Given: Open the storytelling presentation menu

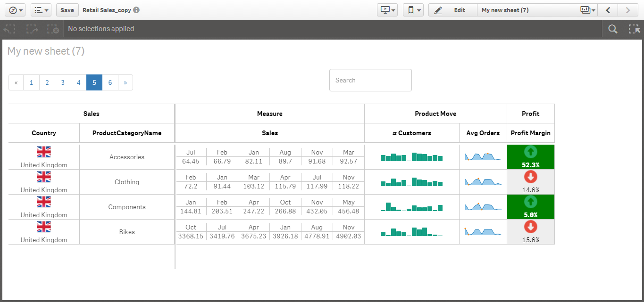Looking at the screenshot, I should coord(387,10).
